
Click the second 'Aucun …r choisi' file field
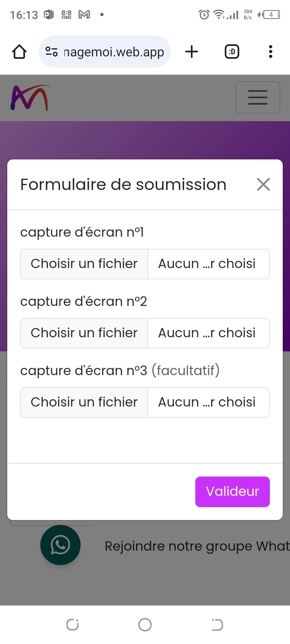[207, 333]
